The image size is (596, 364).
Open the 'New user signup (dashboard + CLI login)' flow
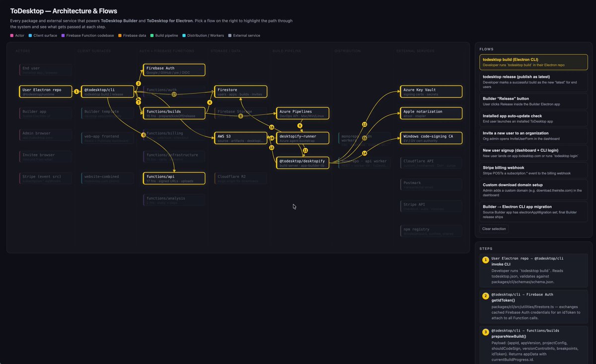(533, 153)
